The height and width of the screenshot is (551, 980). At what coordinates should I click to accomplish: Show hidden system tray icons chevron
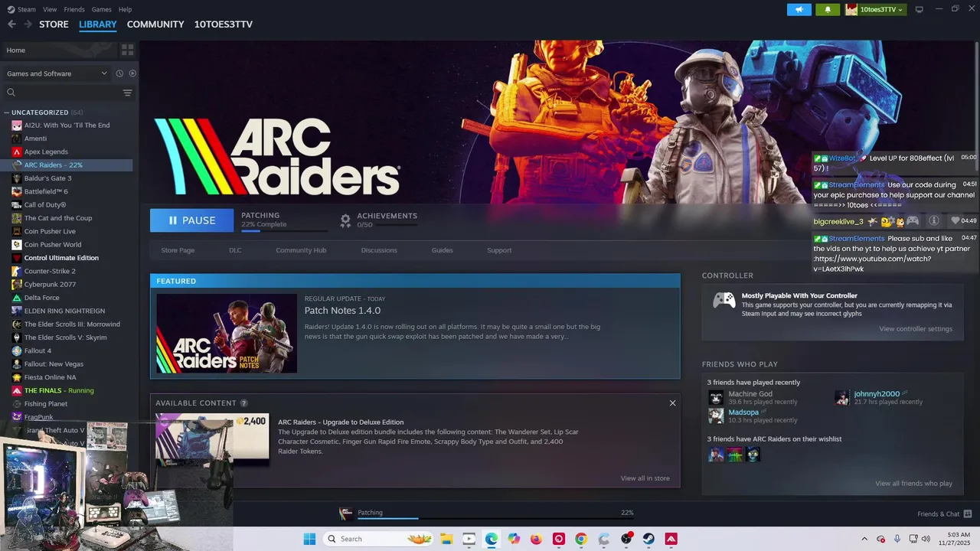point(864,539)
